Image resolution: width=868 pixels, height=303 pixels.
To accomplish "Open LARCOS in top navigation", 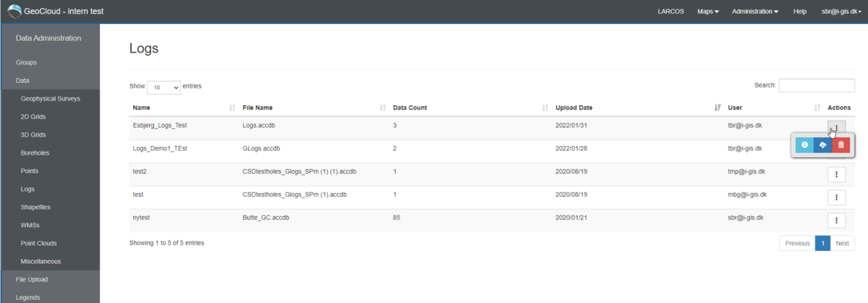I will pyautogui.click(x=671, y=11).
